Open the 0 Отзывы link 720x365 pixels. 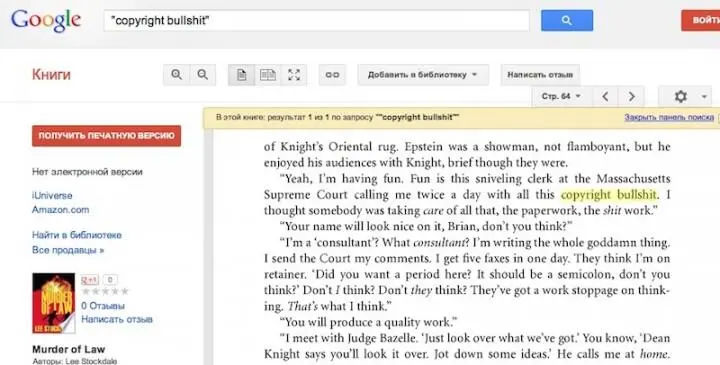(103, 306)
